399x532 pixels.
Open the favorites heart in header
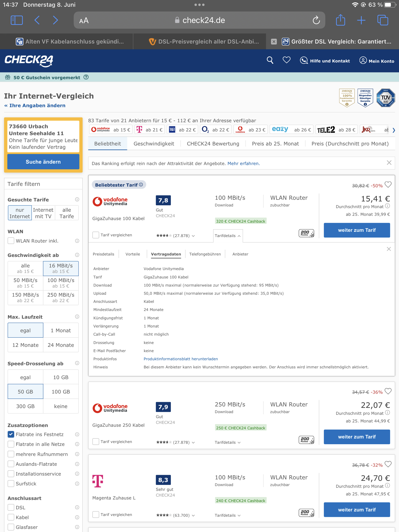tap(286, 60)
